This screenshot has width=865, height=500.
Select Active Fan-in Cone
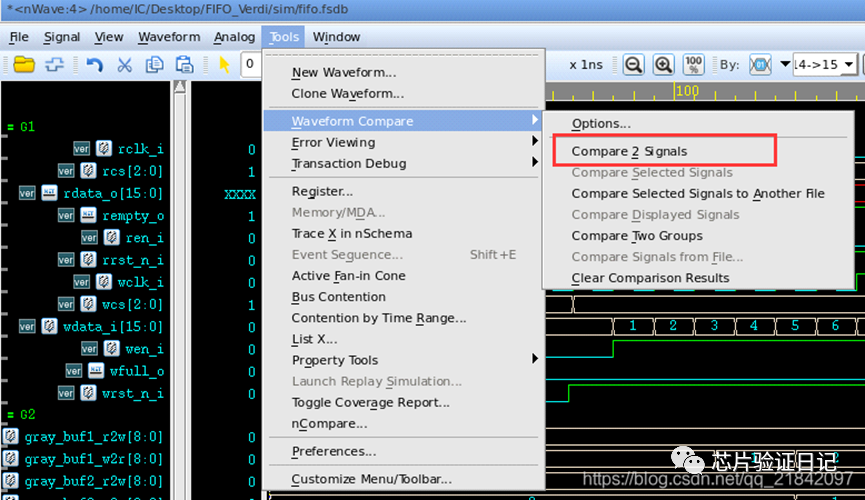(x=349, y=276)
